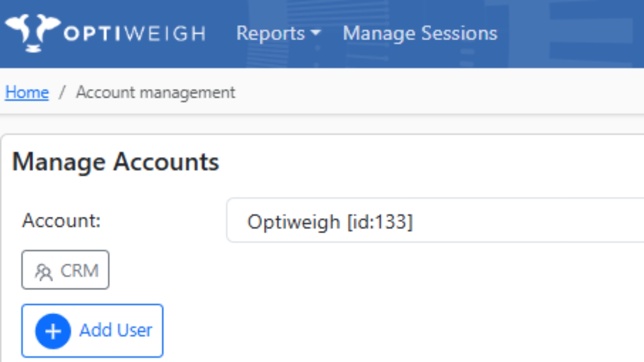Click the Manage Accounts heading

[116, 162]
